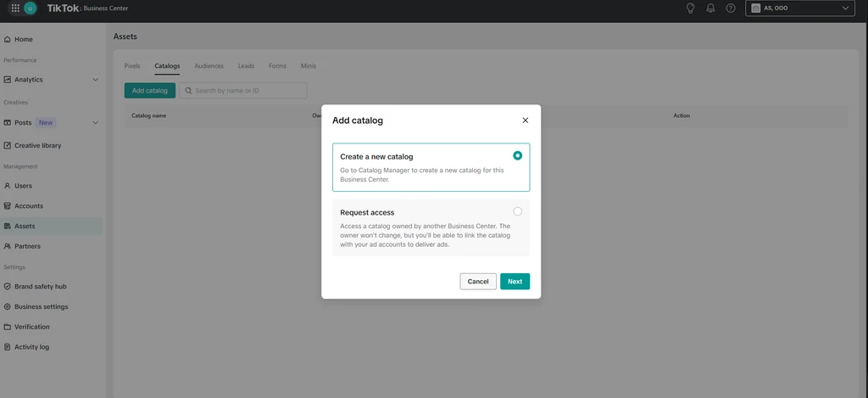Click the Brand safety hub shield icon
The height and width of the screenshot is (398, 868).
[7, 287]
